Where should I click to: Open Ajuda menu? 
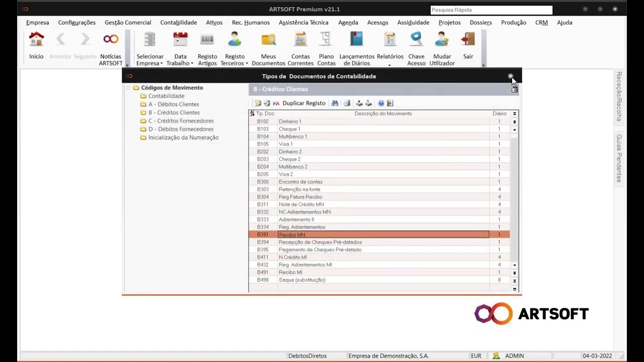tap(565, 23)
